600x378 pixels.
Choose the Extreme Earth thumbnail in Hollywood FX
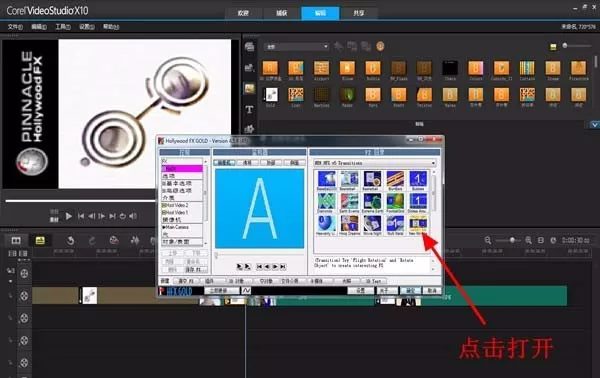tap(372, 202)
